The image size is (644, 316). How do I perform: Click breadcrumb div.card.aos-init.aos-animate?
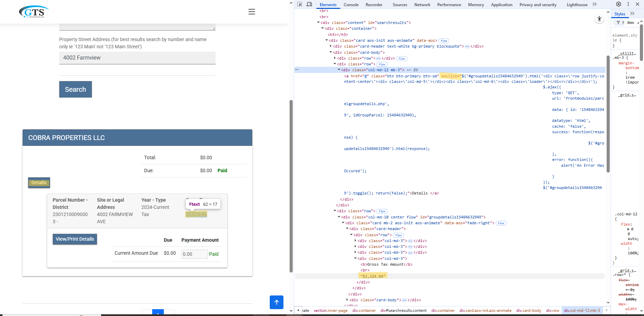click(x=485, y=311)
